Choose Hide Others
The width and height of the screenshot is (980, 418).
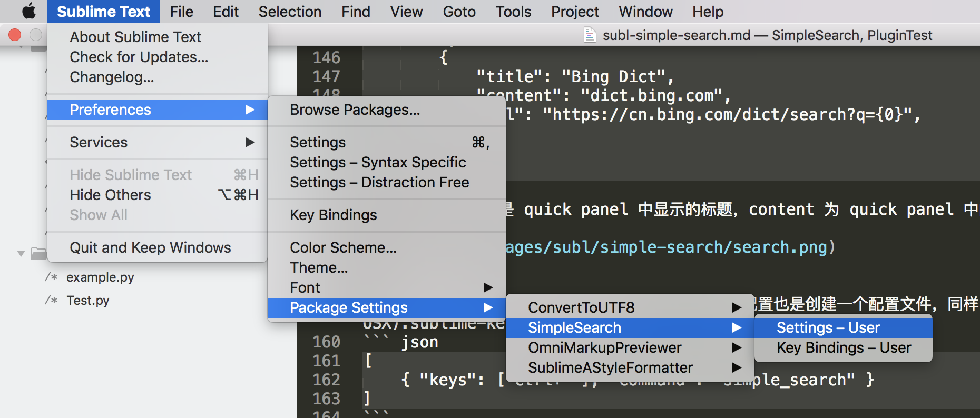coord(158,195)
